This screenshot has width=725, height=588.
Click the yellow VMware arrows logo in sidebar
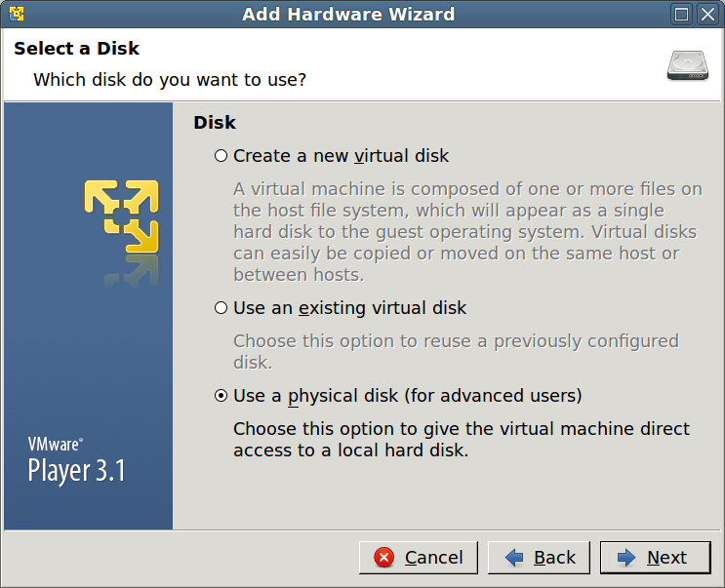(x=121, y=216)
